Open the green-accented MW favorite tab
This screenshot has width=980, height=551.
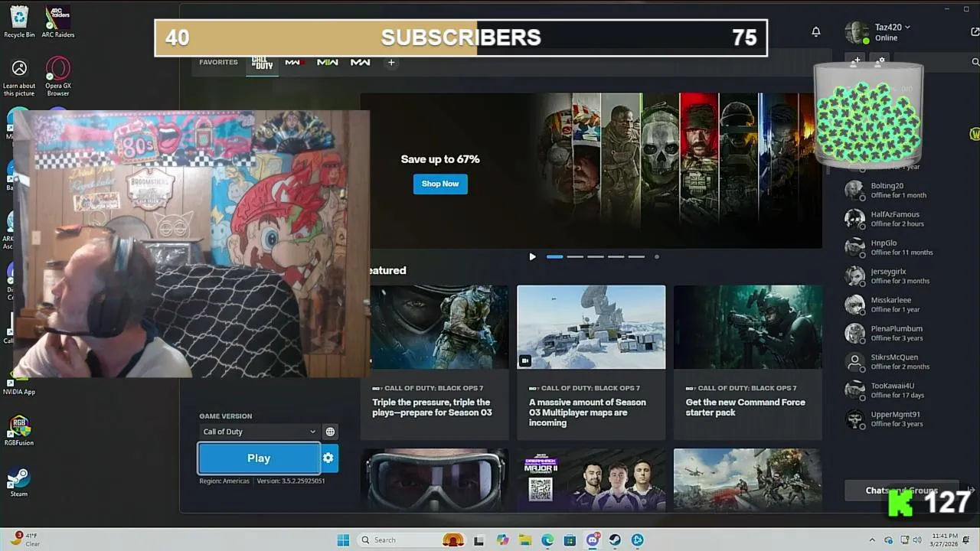pos(328,63)
